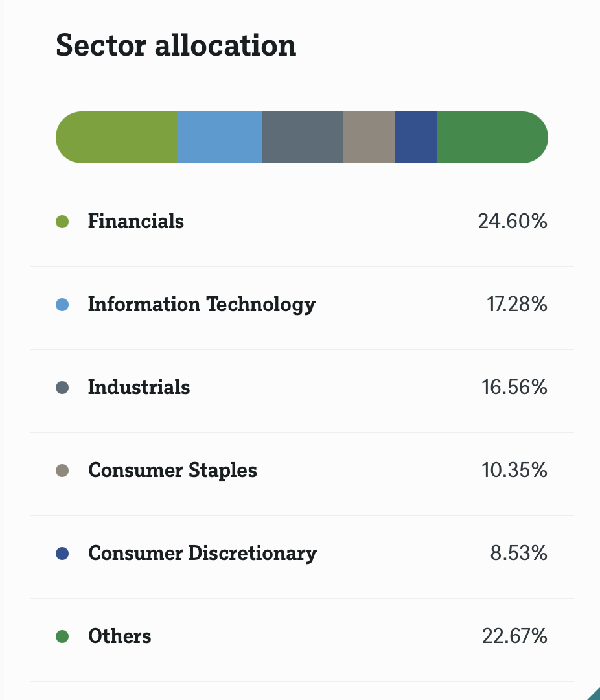The image size is (600, 700).
Task: Click the Financials legend dot
Action: click(62, 222)
